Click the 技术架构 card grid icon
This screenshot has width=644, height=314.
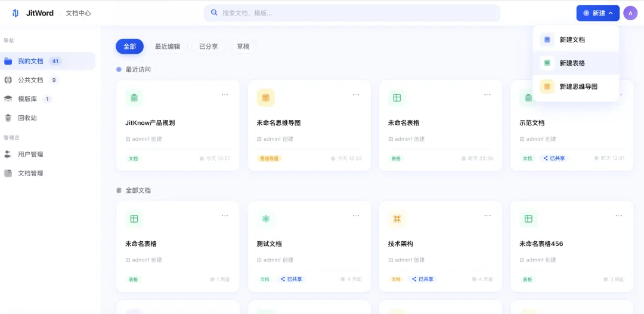[x=397, y=218]
